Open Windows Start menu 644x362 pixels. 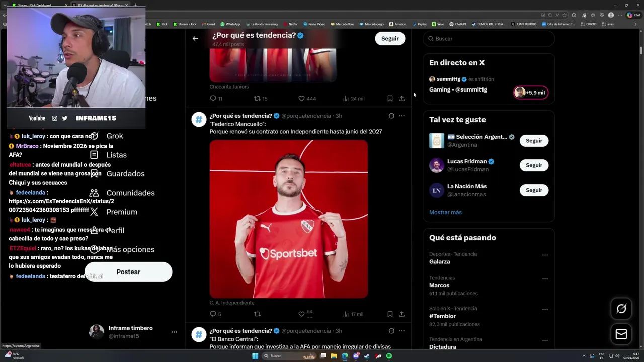tap(255, 356)
